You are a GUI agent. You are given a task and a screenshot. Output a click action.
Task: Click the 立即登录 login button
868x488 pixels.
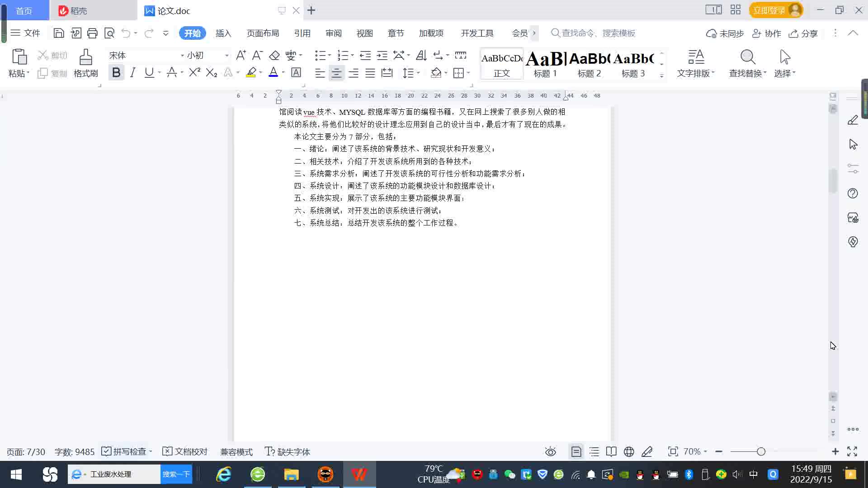(x=769, y=10)
